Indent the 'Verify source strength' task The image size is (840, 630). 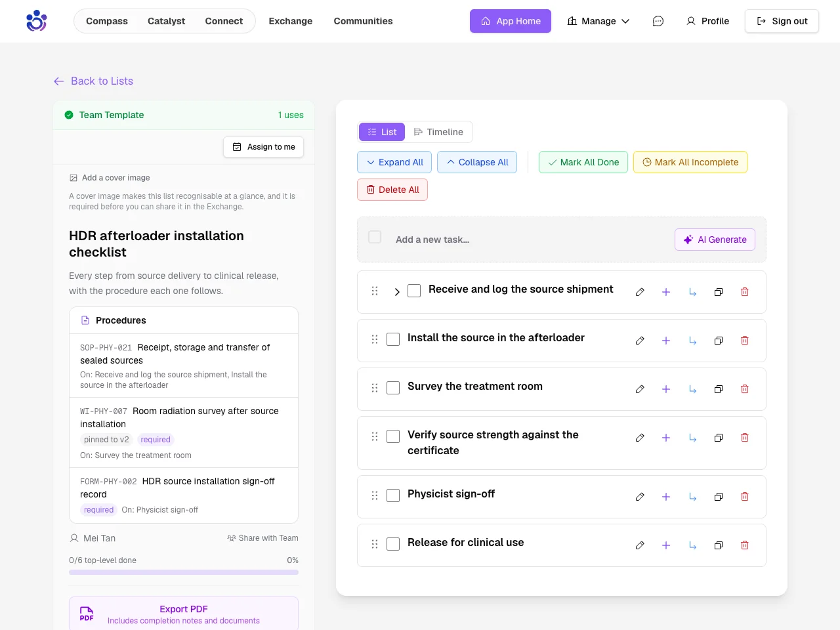[x=692, y=438]
